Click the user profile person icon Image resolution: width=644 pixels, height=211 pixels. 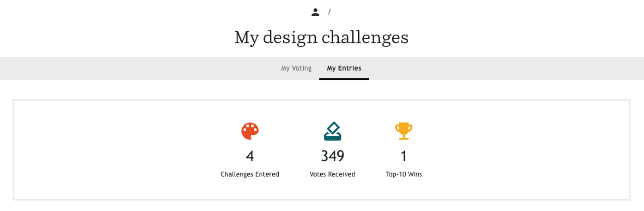point(315,12)
